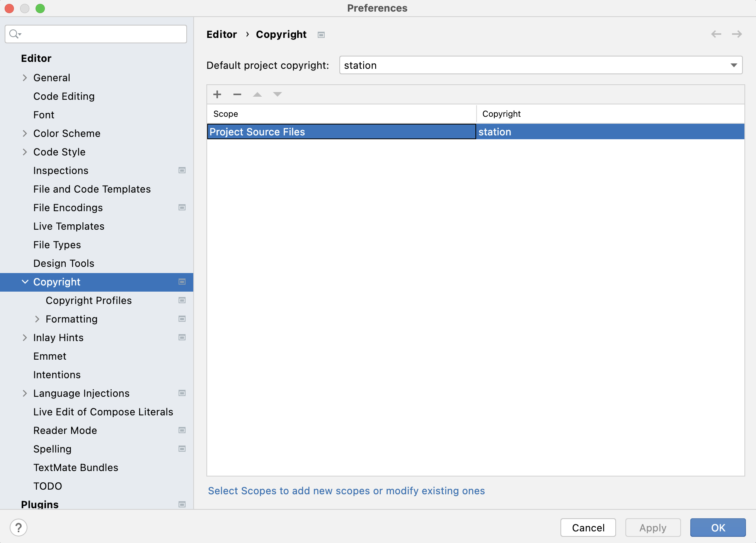Screen dimensions: 756x543
Task: Click the move down triangle icon
Action: point(278,94)
